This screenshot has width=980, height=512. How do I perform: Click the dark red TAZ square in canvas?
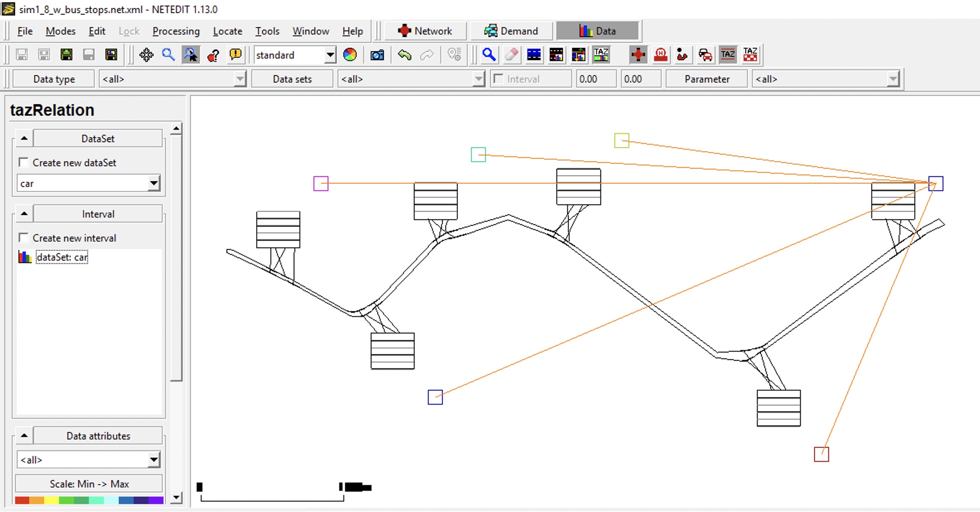tap(821, 454)
